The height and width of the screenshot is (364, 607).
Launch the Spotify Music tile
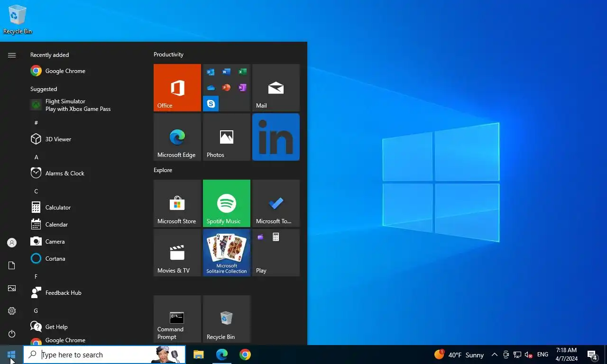coord(227,203)
